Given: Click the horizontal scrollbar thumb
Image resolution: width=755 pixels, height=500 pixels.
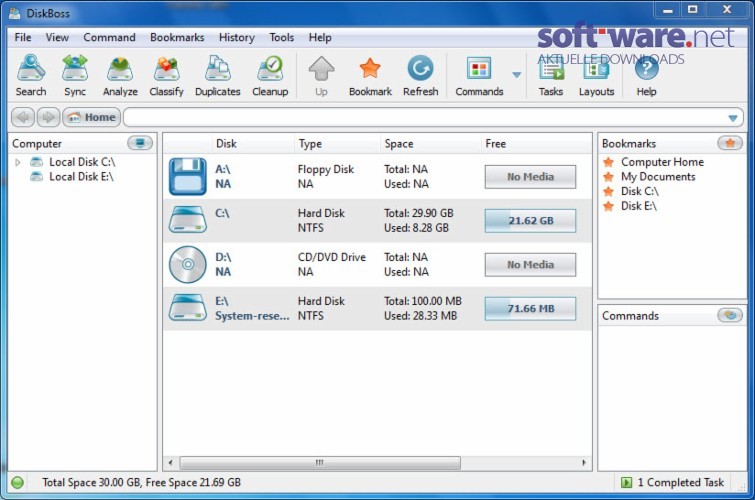Looking at the screenshot, I should (320, 463).
